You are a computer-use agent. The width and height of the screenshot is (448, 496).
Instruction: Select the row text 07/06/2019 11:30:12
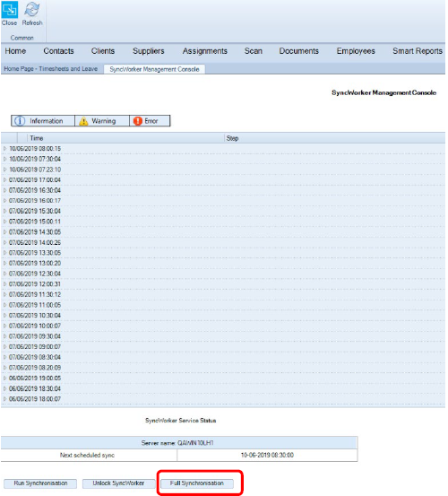(35, 294)
